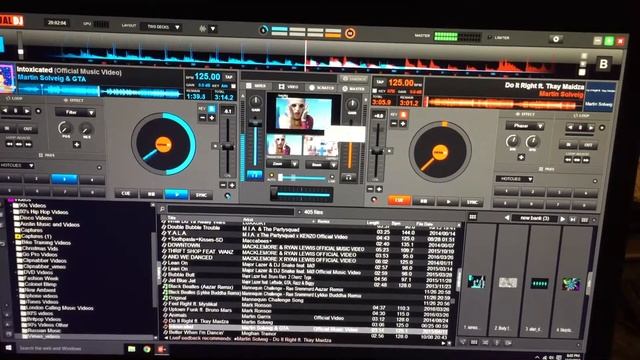Toggle right channel headphone cue

[x=348, y=178]
